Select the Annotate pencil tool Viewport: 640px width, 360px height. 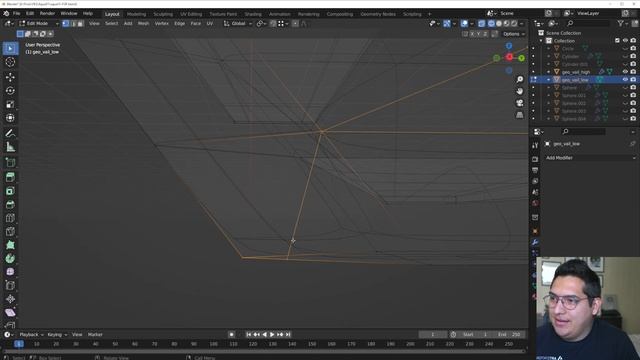10,133
